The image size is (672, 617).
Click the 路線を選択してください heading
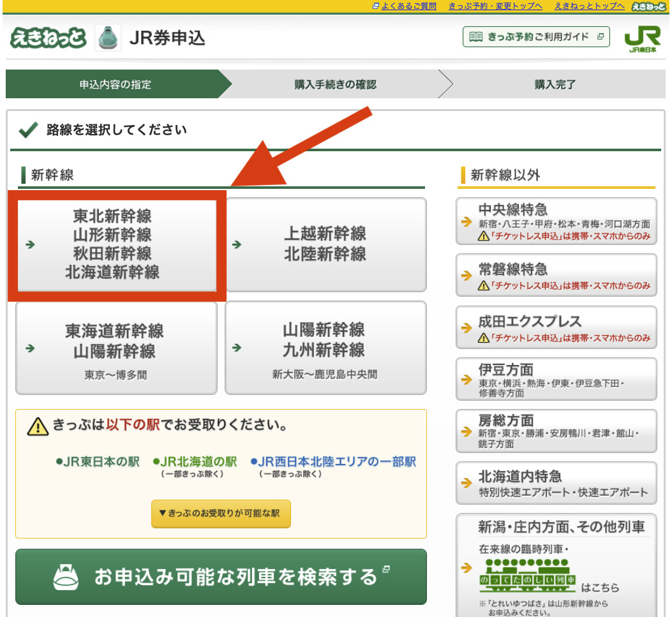tap(117, 130)
